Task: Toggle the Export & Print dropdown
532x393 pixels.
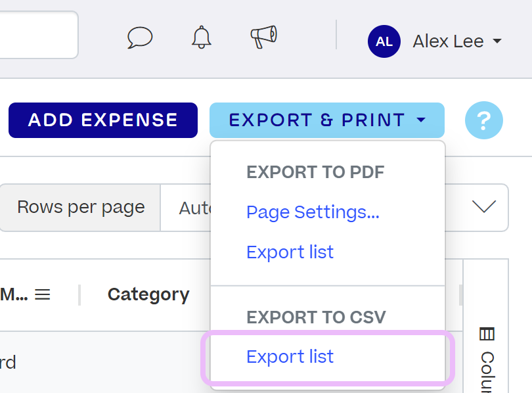Action: click(x=327, y=120)
